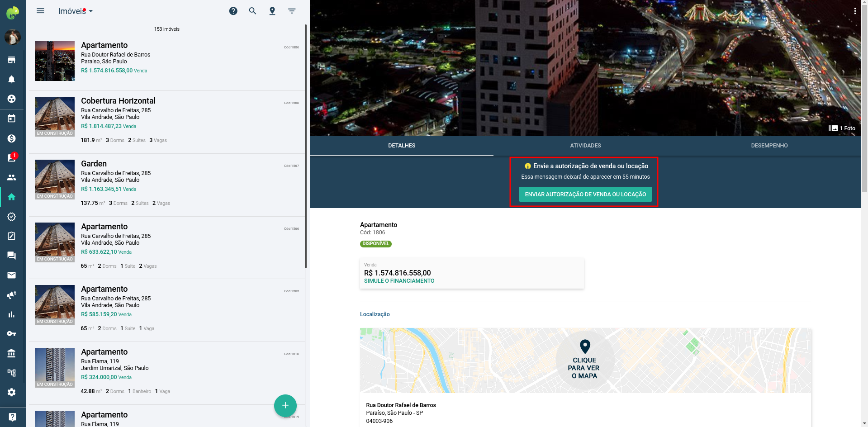Select the Cobertura Horizontal listing
The height and width of the screenshot is (427, 868).
pos(167,122)
